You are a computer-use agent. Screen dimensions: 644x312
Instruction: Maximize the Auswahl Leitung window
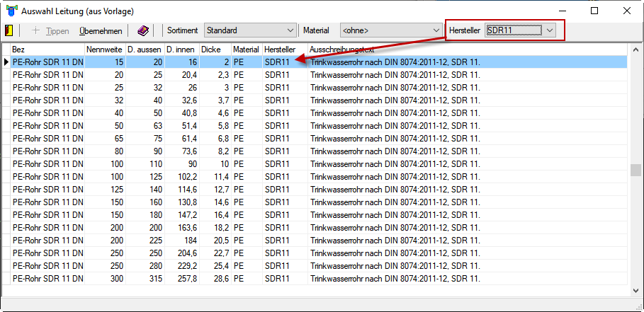594,11
